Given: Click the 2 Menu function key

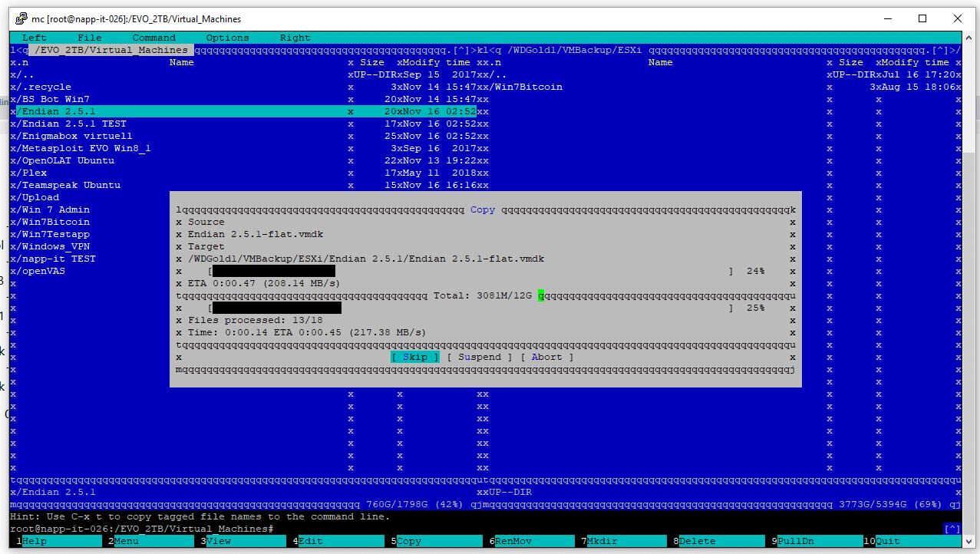Looking at the screenshot, I should pyautogui.click(x=150, y=541).
